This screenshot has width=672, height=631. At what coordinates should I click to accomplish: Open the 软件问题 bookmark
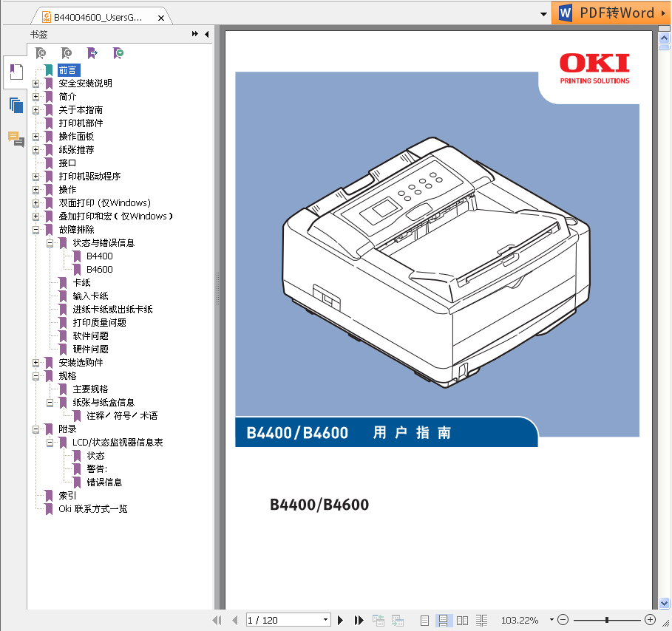(90, 336)
